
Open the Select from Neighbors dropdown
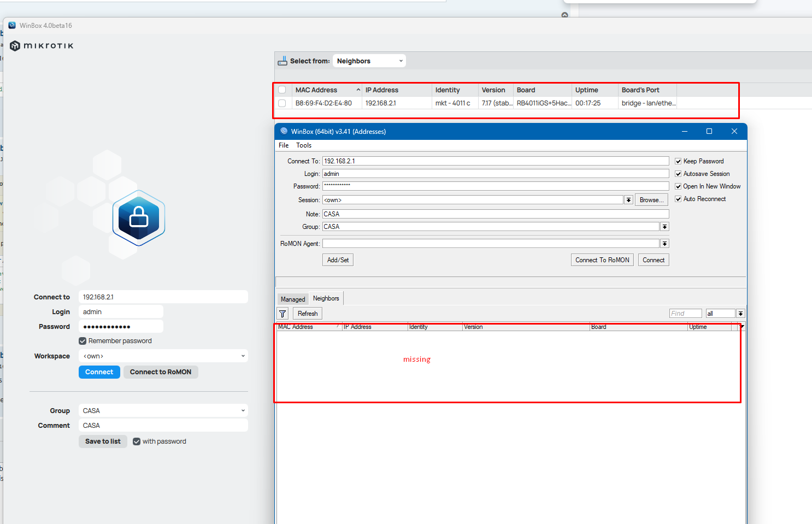click(x=369, y=61)
